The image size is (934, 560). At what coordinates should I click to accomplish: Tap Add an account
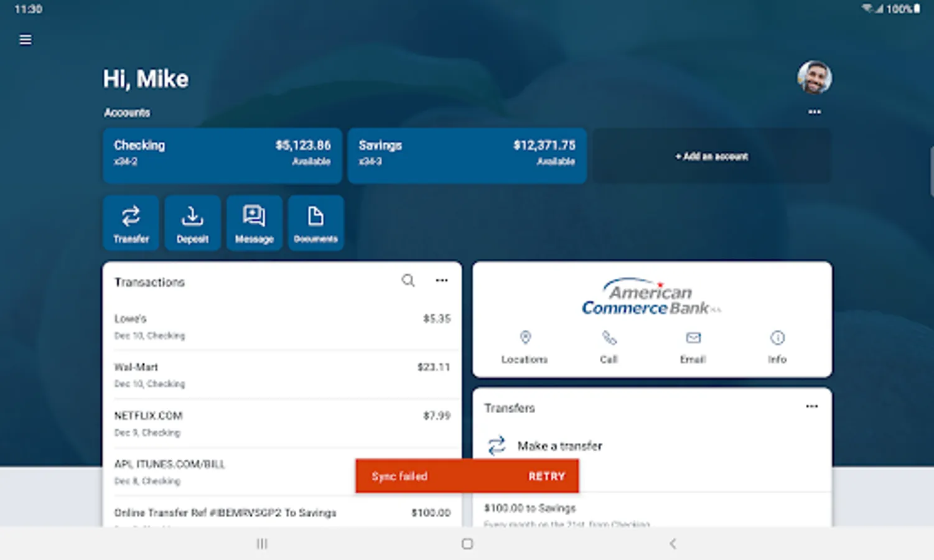coord(712,156)
